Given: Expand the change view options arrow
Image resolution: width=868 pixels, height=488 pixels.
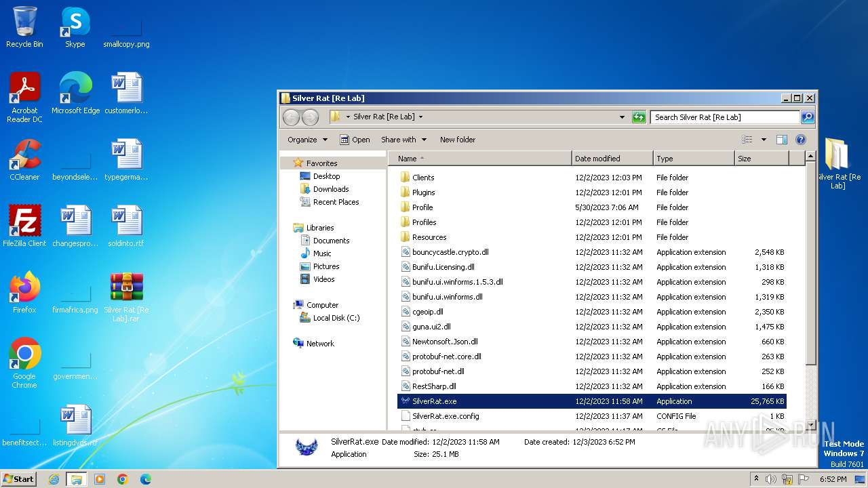Looking at the screenshot, I should 764,140.
